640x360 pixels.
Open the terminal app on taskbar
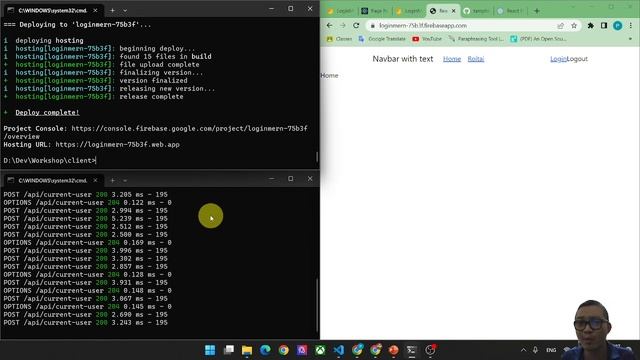tap(411, 350)
